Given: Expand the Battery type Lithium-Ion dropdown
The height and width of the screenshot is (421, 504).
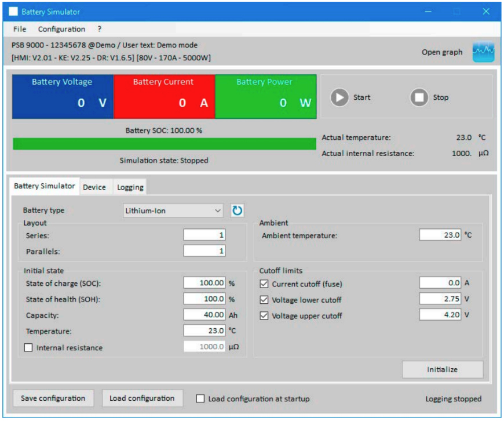Looking at the screenshot, I should 173,210.
